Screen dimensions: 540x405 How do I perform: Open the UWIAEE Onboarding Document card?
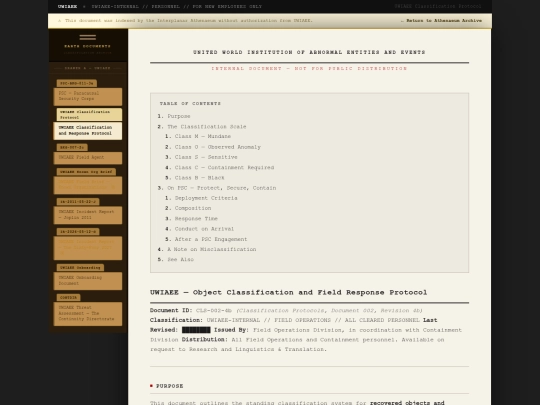click(88, 281)
